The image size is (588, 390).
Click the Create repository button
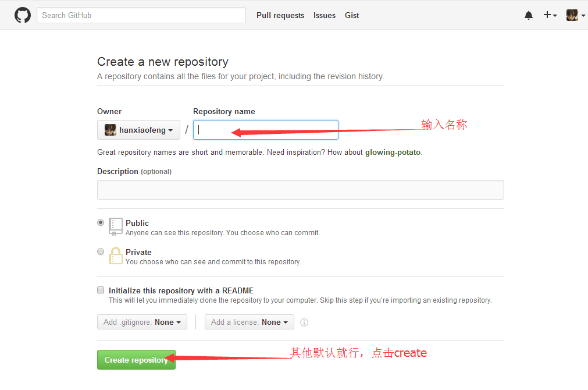point(136,360)
